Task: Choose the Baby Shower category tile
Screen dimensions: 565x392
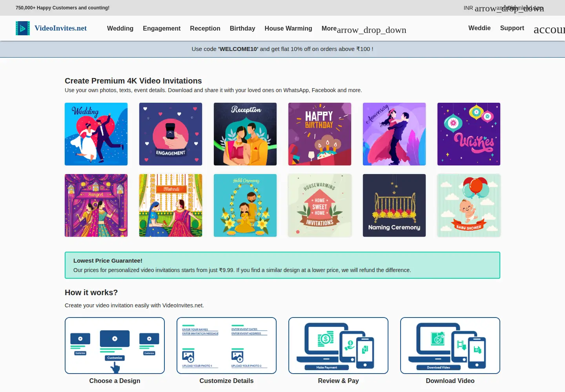Action: click(469, 205)
